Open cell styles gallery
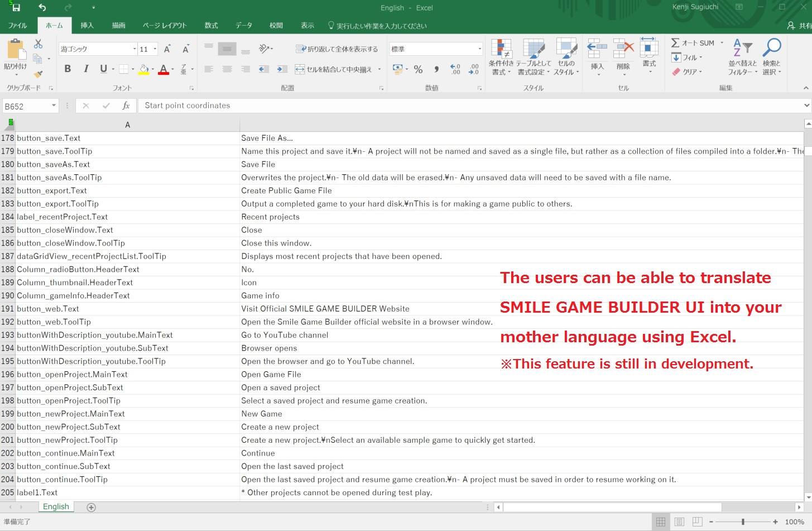Viewport: 812px width, 531px height. (x=566, y=57)
